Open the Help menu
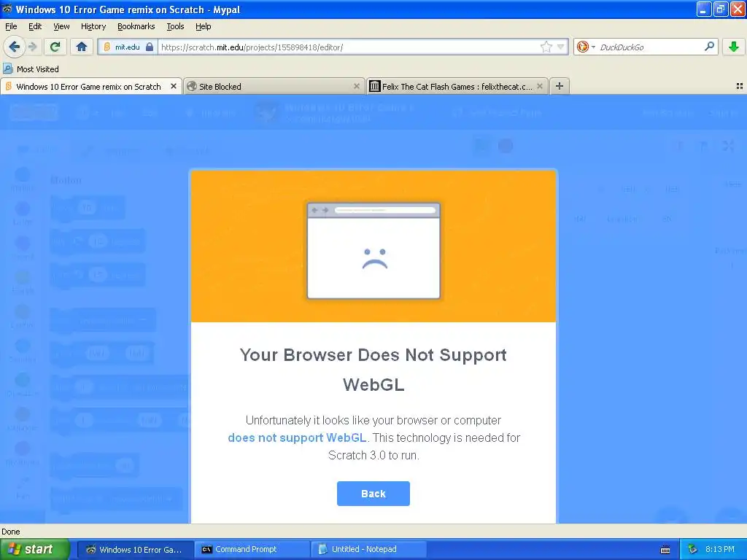The height and width of the screenshot is (560, 747). tap(203, 26)
